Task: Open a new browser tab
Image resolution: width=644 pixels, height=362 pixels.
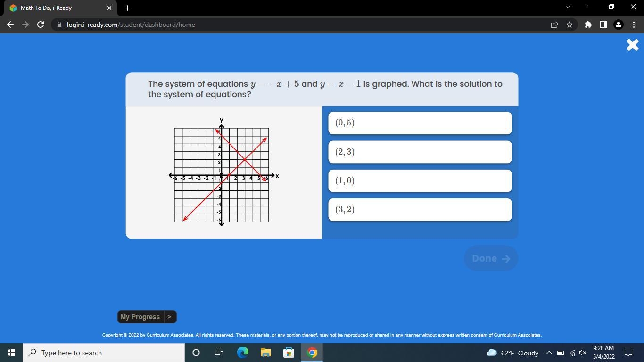Action: 127,8
